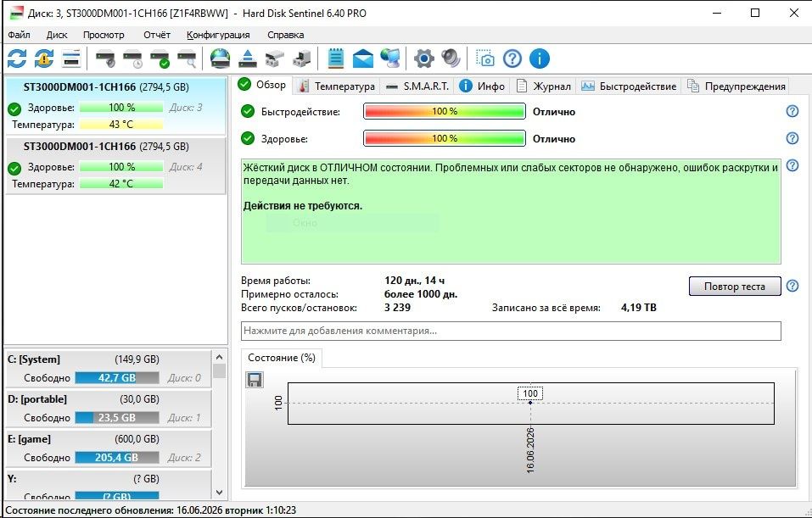Click the refresh icon with the warning triangle

pos(44,58)
